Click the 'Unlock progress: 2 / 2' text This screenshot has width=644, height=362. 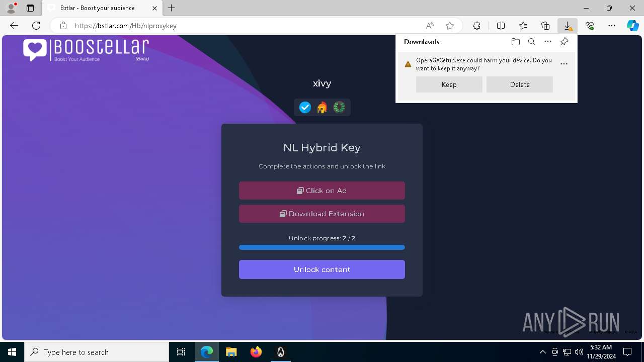tap(322, 238)
